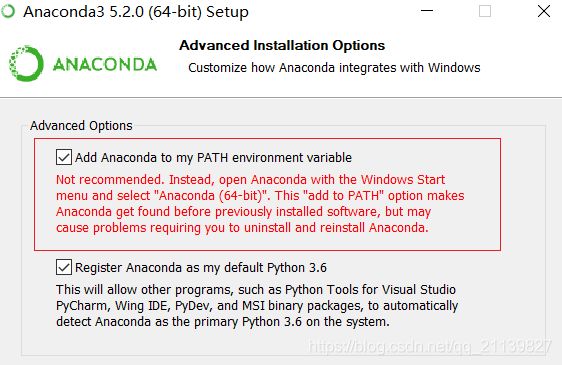Click the "PyCharm, Wing IDE, PyDev" description line
This screenshot has width=562, height=365.
click(257, 305)
